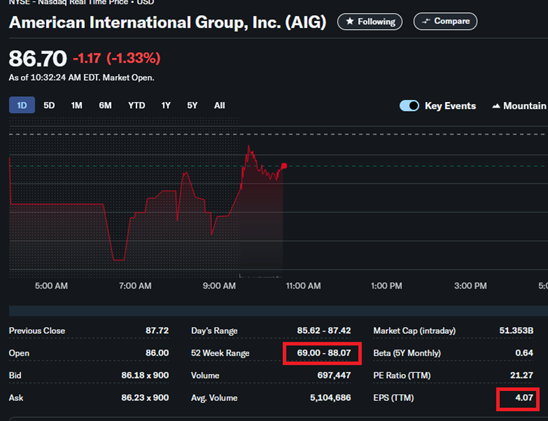Click the Ask value 86.23 x 900
This screenshot has width=548, height=421.
[145, 398]
